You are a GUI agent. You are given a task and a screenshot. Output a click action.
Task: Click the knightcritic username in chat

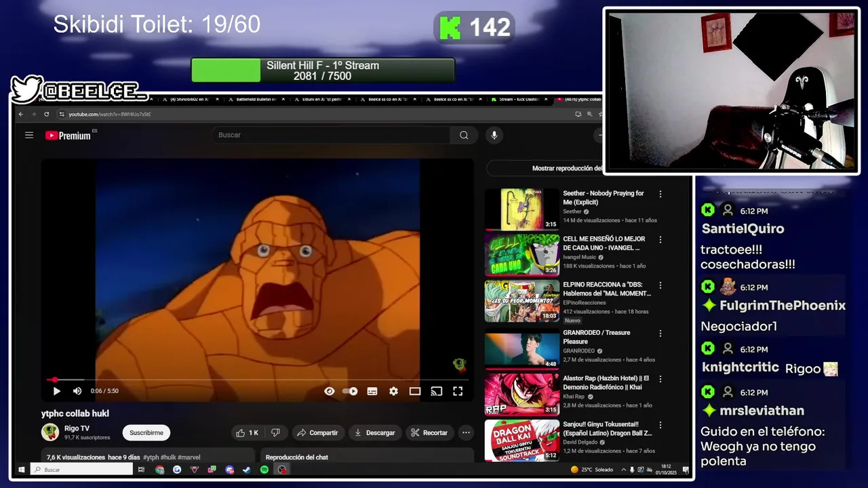pos(740,367)
